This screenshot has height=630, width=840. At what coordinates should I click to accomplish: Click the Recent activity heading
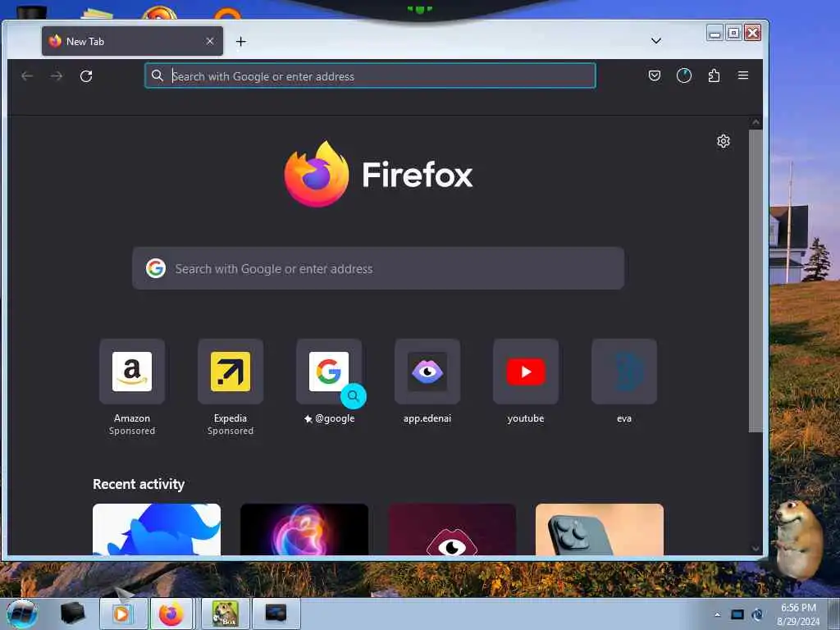click(x=139, y=484)
